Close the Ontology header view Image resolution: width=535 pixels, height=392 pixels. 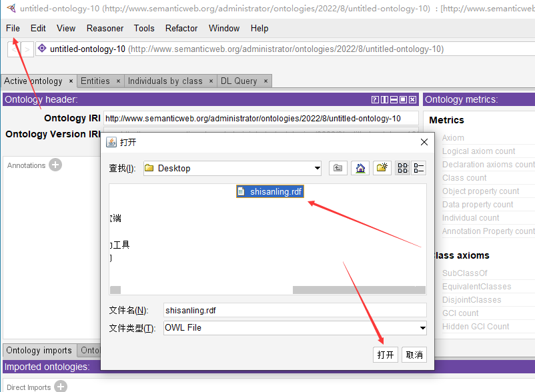click(x=413, y=99)
